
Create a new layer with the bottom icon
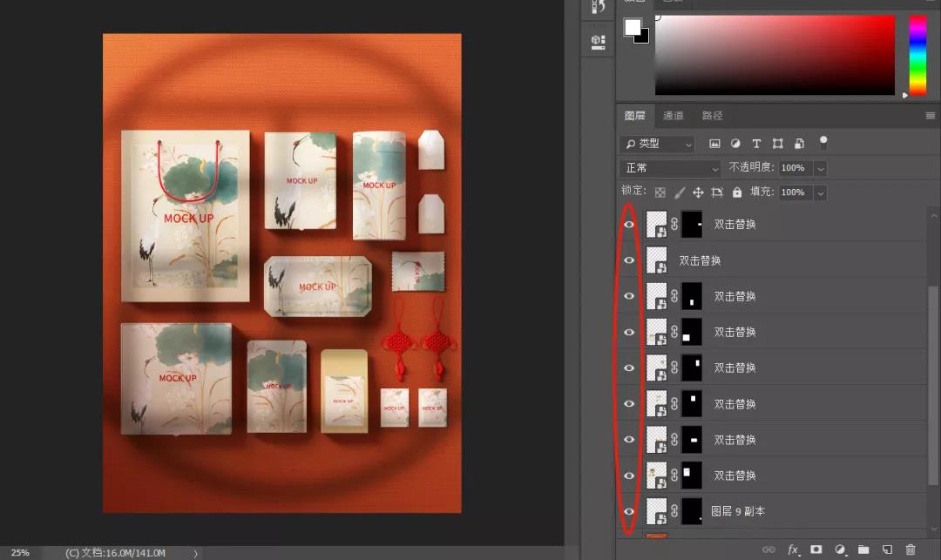tap(887, 550)
